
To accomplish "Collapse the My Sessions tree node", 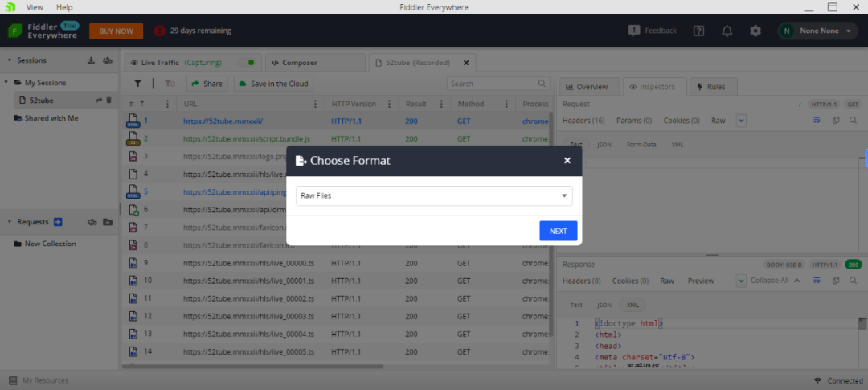I will click(x=6, y=83).
